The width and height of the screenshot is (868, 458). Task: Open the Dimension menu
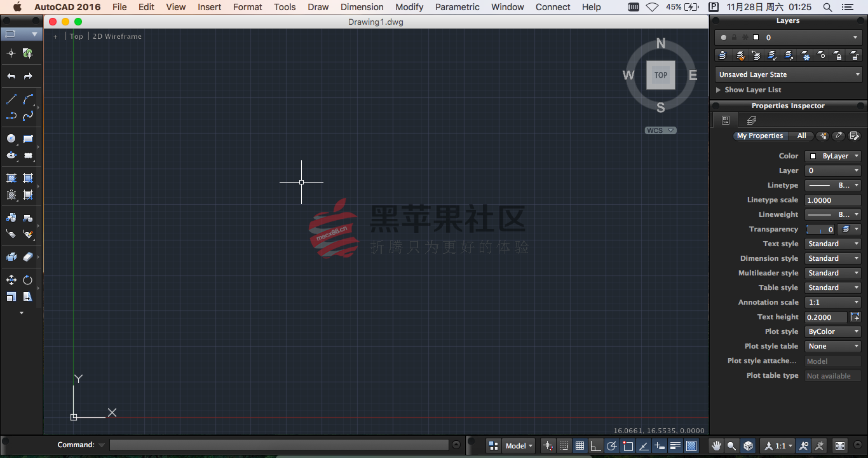point(362,7)
